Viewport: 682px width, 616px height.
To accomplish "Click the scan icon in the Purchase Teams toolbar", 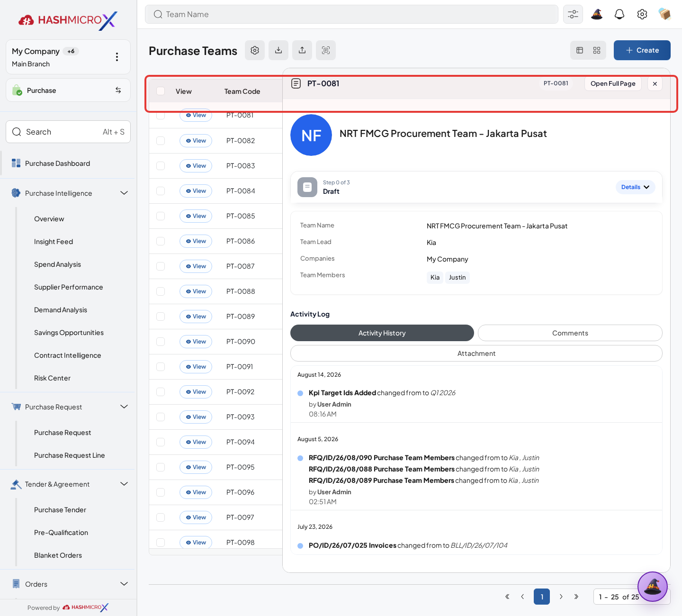I will click(326, 50).
